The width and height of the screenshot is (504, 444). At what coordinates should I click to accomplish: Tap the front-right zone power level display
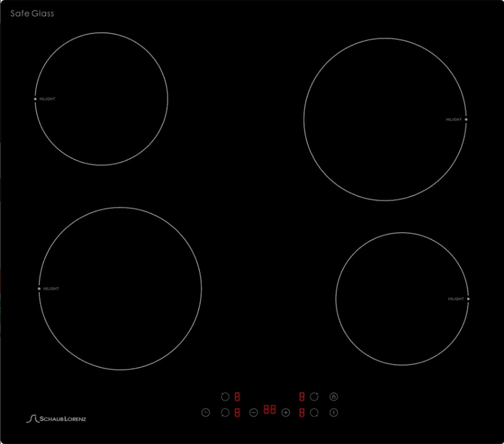coord(302,412)
